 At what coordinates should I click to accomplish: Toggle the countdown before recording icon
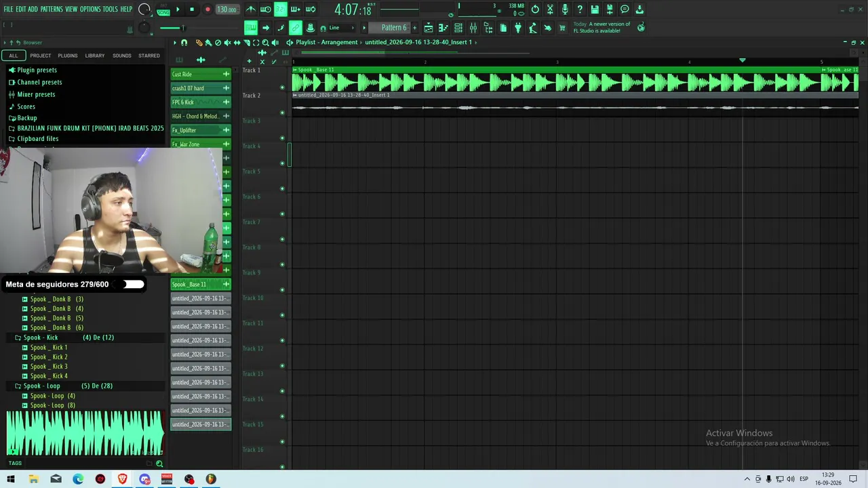point(281,9)
